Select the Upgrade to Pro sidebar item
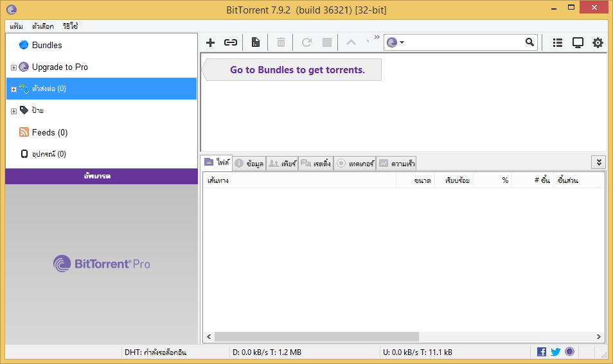 60,67
